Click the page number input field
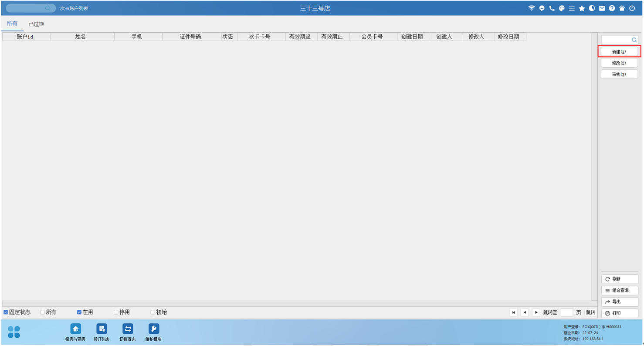Screen dimensions: 644x346 tap(566, 312)
